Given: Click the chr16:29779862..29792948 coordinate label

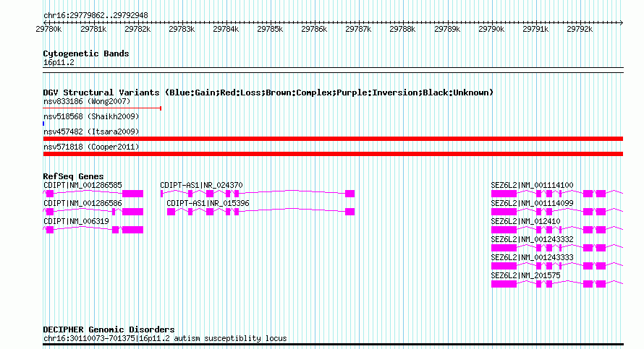Looking at the screenshot, I should (x=96, y=16).
